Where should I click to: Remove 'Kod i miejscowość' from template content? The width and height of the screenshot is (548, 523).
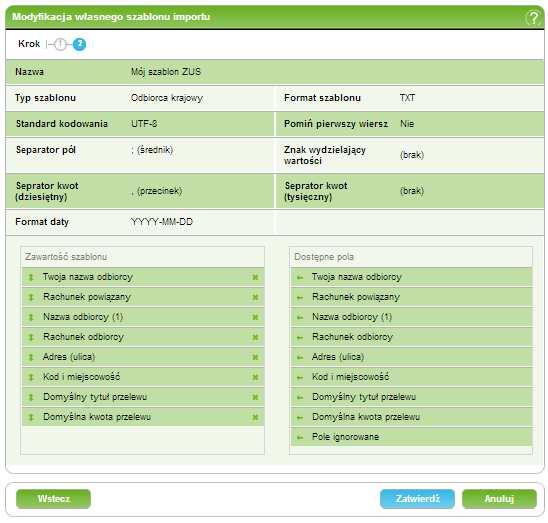tap(255, 377)
